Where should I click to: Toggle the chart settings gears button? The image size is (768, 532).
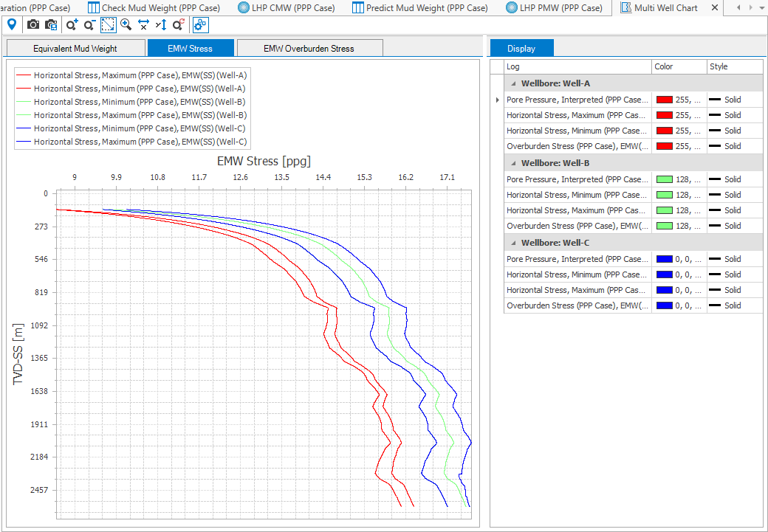(x=200, y=24)
